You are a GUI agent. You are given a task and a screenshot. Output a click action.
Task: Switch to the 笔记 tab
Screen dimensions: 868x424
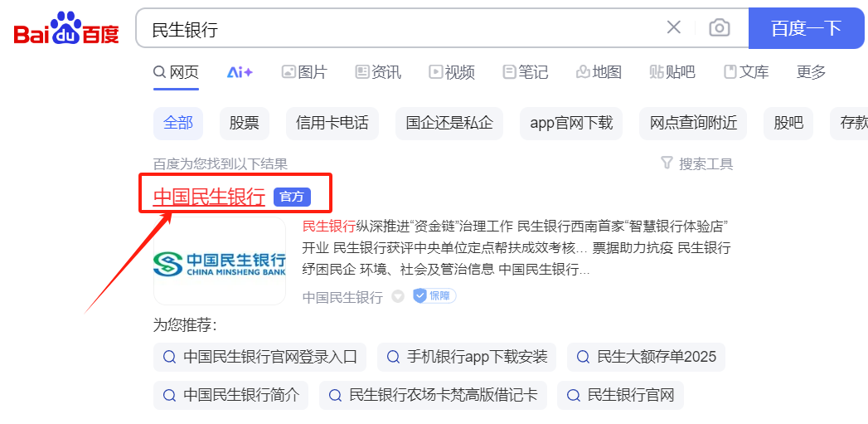526,72
